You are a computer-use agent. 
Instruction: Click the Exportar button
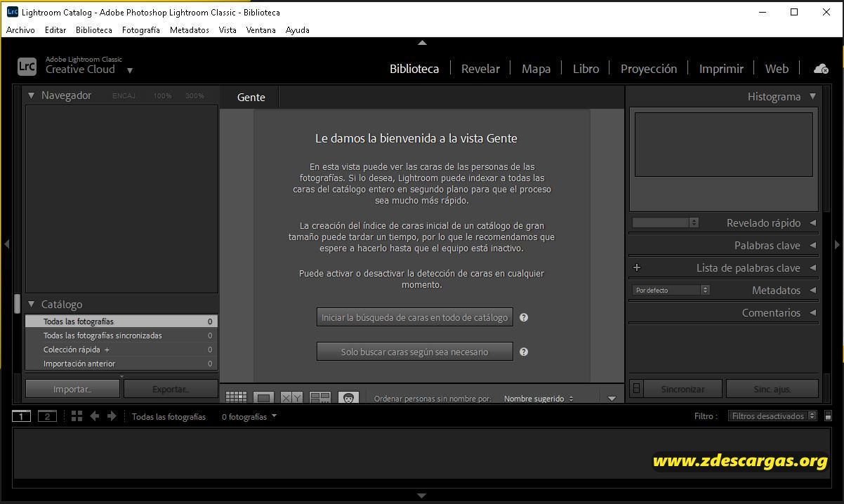171,389
